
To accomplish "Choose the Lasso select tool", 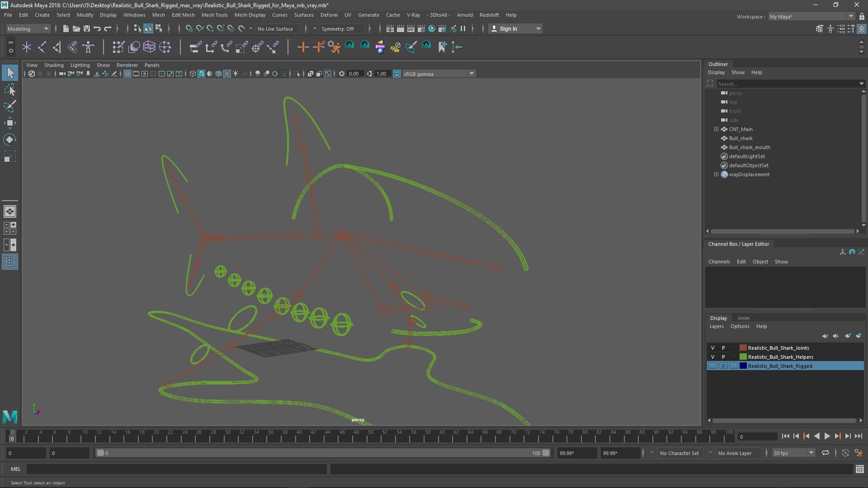I will [x=9, y=90].
